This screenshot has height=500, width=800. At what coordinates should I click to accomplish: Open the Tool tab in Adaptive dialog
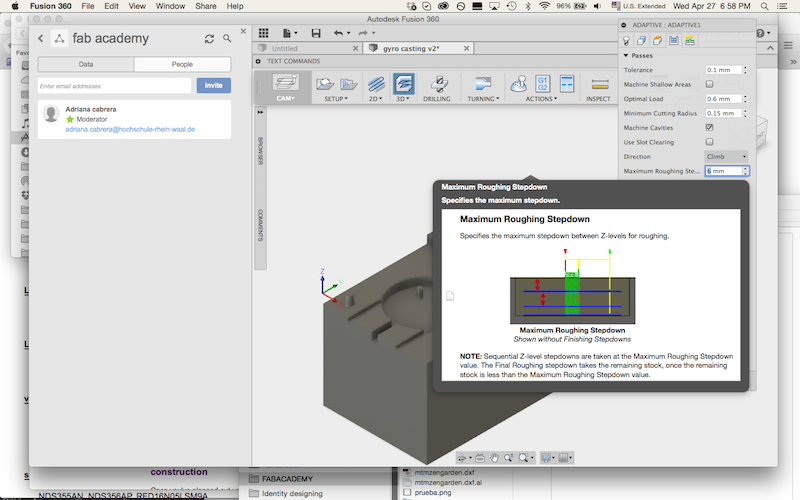pyautogui.click(x=626, y=41)
